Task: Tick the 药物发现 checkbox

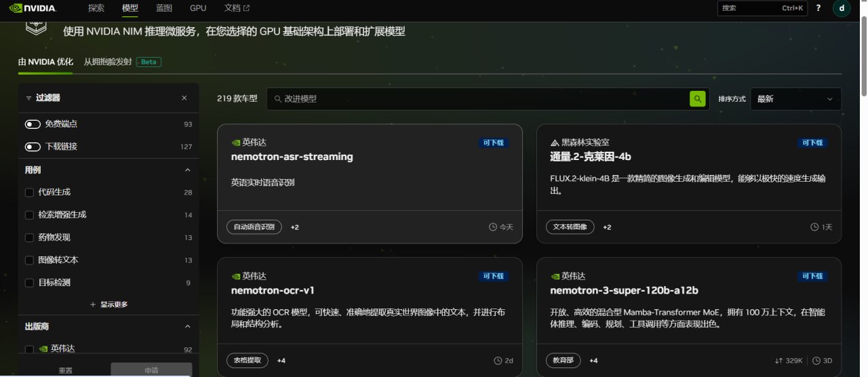Action: point(29,238)
